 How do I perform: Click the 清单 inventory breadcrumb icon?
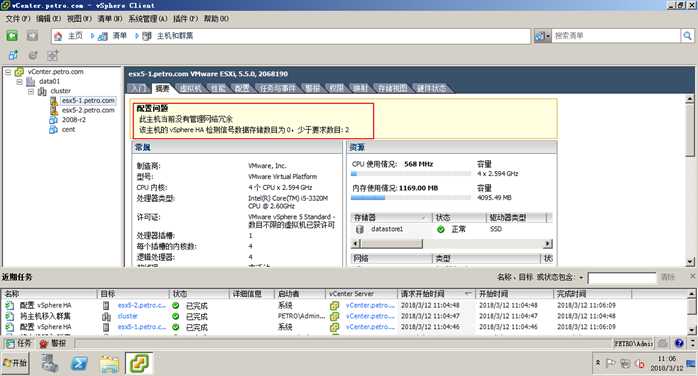click(x=103, y=36)
